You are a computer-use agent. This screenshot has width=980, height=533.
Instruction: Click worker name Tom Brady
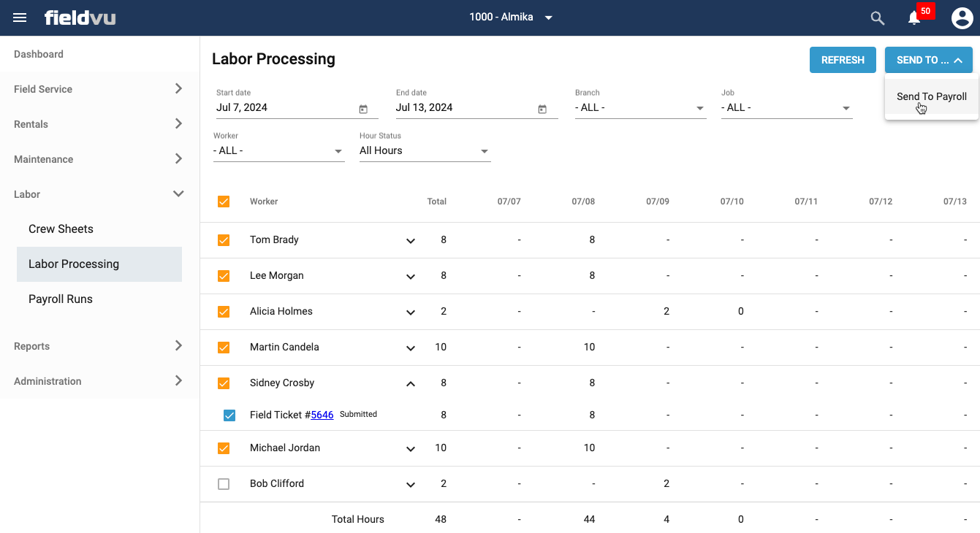274,239
